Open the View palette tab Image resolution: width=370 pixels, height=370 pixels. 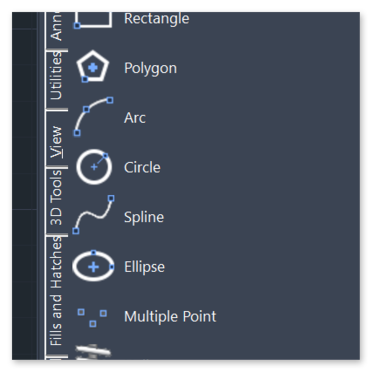click(56, 142)
